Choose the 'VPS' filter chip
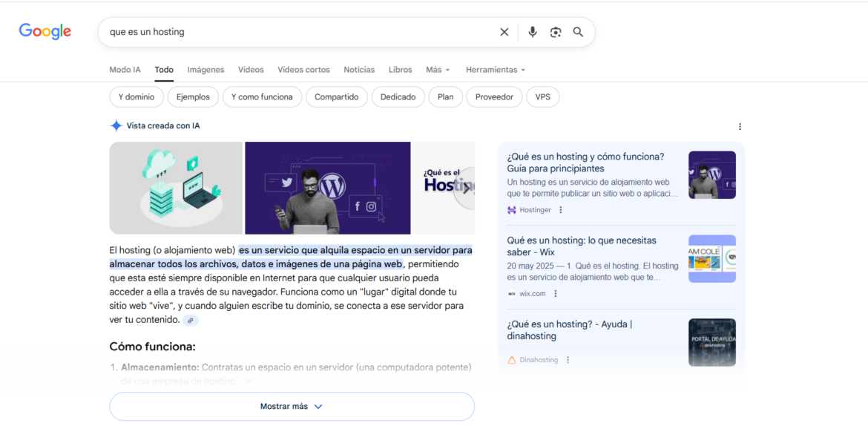Screen dimensions: 868x426 point(542,97)
